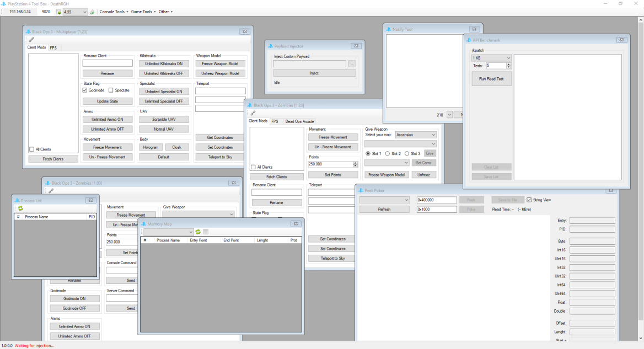
Task: Click the green refresh icon in Memory Map
Action: tap(198, 232)
